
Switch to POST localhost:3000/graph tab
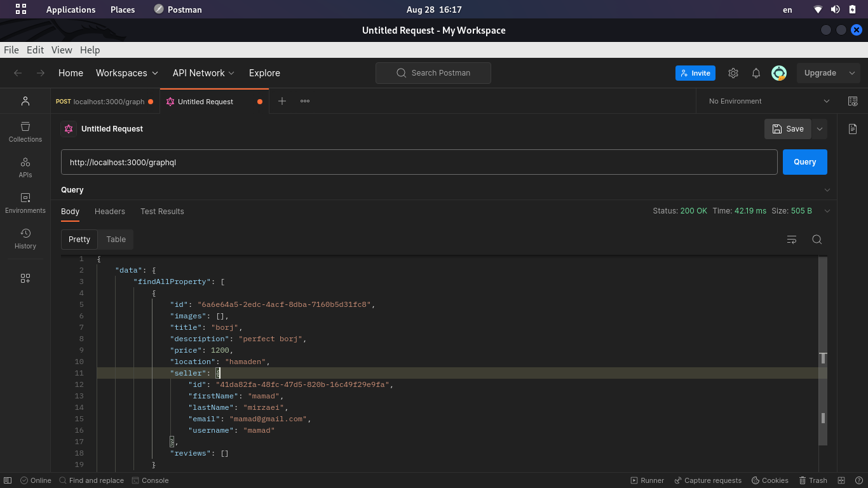(x=105, y=101)
